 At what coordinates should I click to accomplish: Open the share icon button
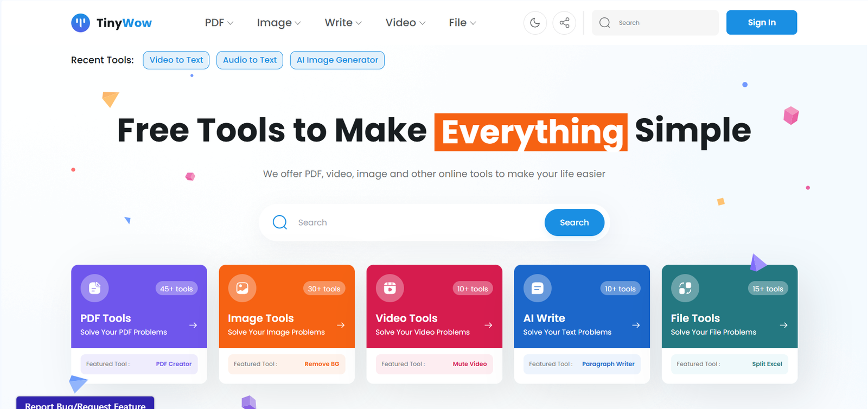click(564, 23)
